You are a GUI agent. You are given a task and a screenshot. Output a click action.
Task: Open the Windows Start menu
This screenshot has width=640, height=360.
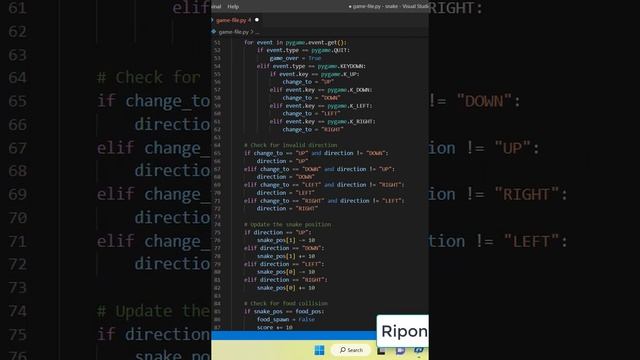coord(319,350)
